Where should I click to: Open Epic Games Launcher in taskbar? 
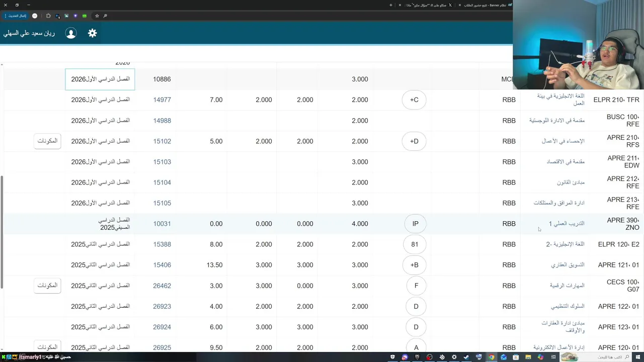coord(418,357)
